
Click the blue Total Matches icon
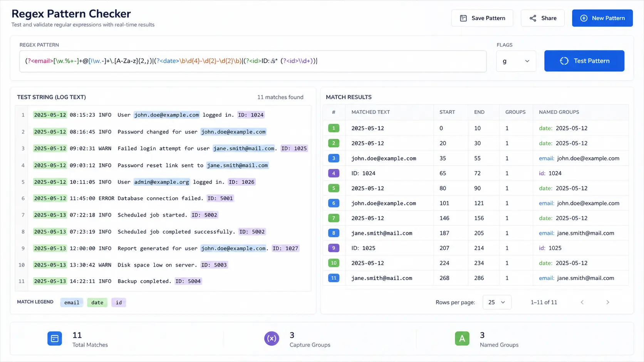point(55,339)
